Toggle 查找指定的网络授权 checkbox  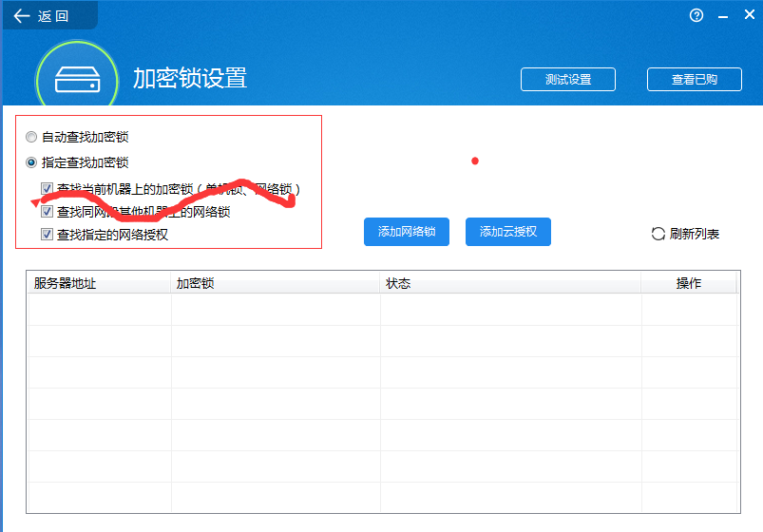point(47,235)
